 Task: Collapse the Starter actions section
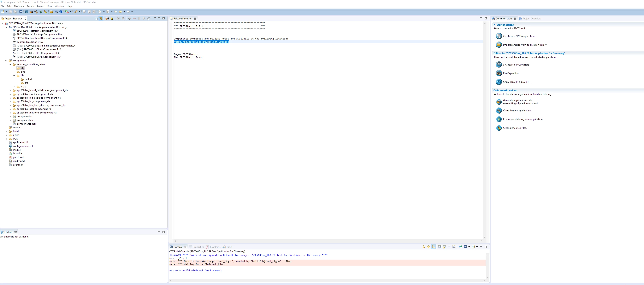coord(495,25)
